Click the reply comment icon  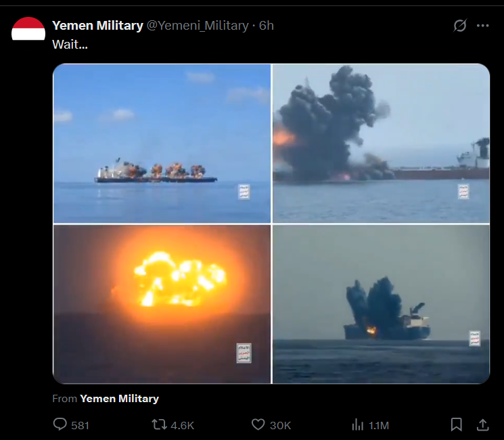point(60,424)
